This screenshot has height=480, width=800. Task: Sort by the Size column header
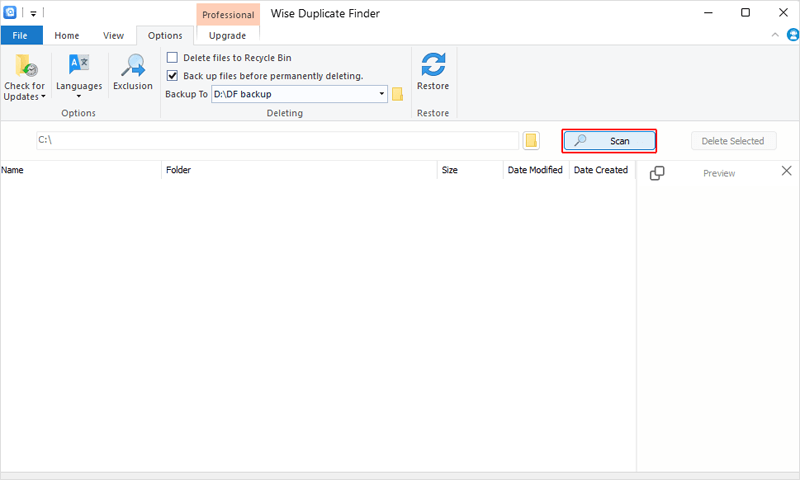[470, 170]
